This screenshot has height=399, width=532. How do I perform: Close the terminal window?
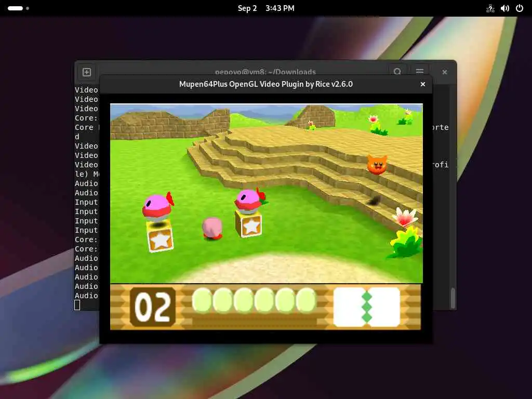(x=445, y=72)
